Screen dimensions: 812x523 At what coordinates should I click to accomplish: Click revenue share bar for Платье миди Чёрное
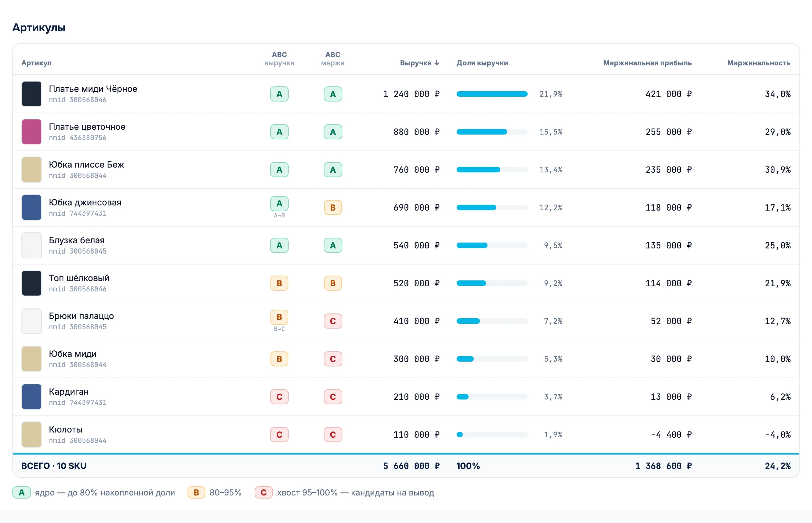492,94
